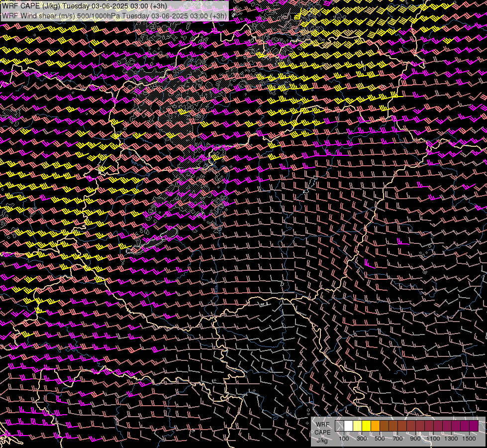Click the '1300' legend value
The height and width of the screenshot is (448, 487).
(x=451, y=439)
